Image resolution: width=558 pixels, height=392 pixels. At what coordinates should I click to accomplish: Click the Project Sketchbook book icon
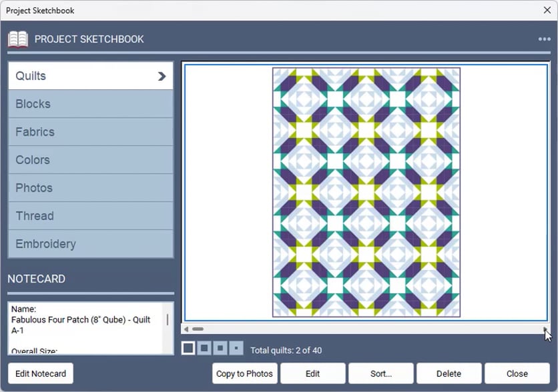(18, 39)
